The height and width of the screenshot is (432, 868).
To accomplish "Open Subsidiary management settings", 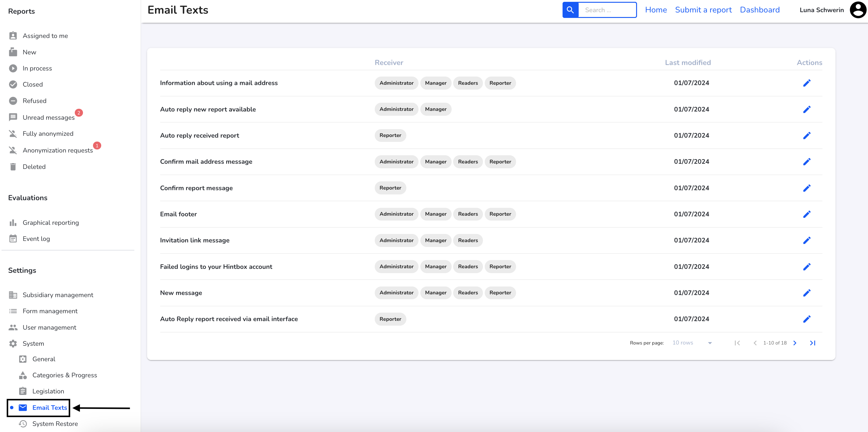I will 58,295.
